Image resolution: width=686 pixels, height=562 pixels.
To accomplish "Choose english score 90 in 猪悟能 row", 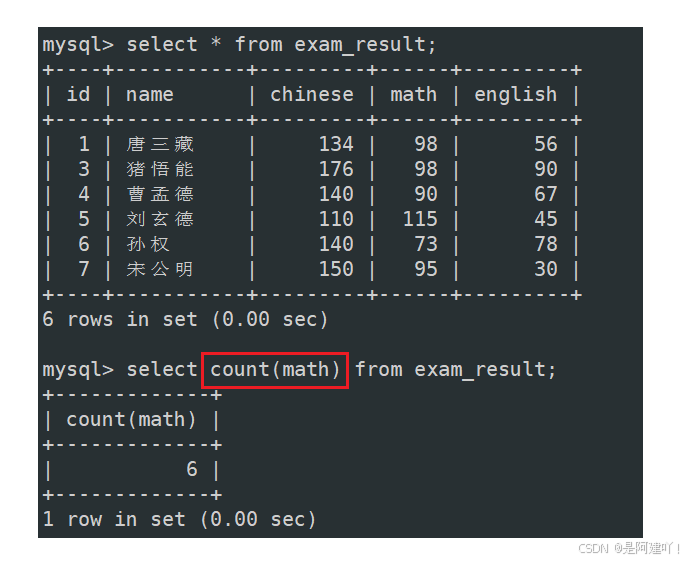I will tap(546, 169).
